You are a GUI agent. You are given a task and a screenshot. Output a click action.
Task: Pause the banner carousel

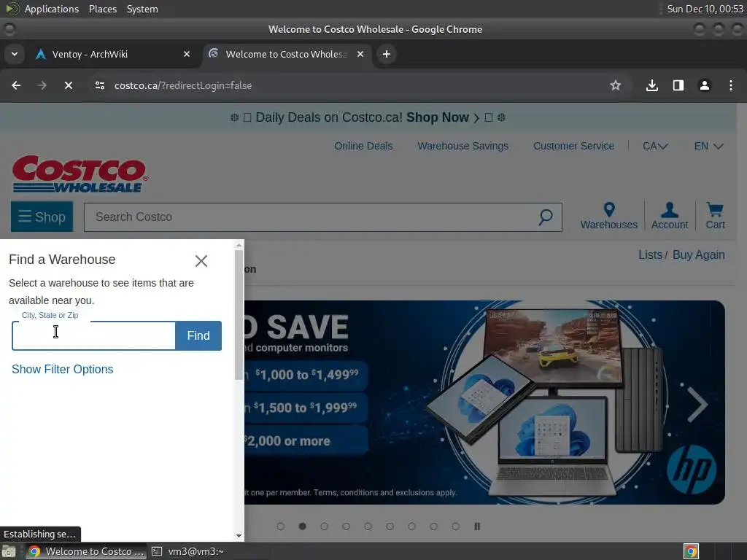[477, 526]
